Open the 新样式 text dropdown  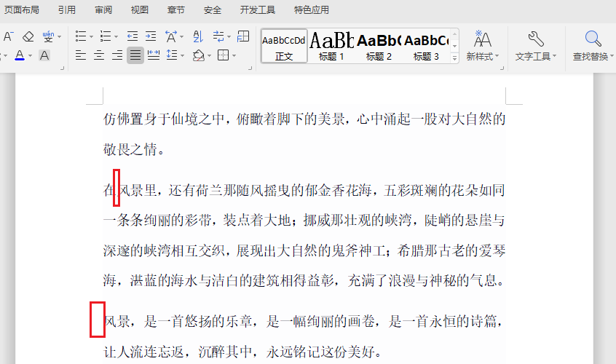483,57
